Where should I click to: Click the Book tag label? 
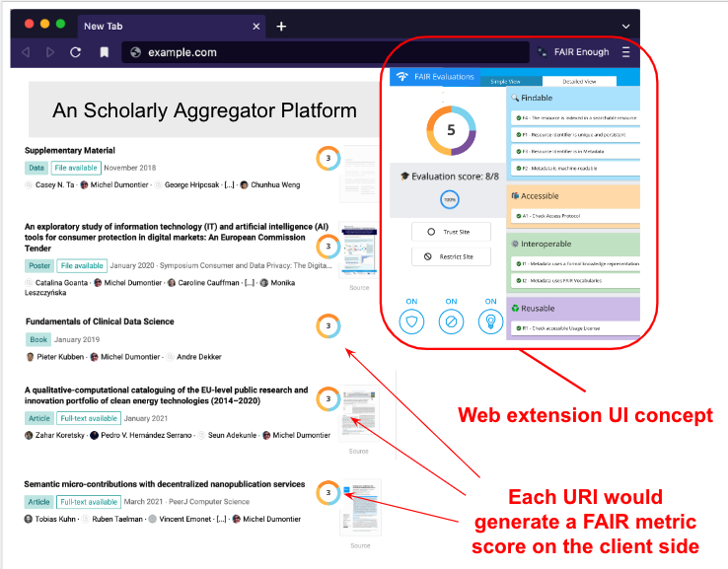tap(38, 340)
